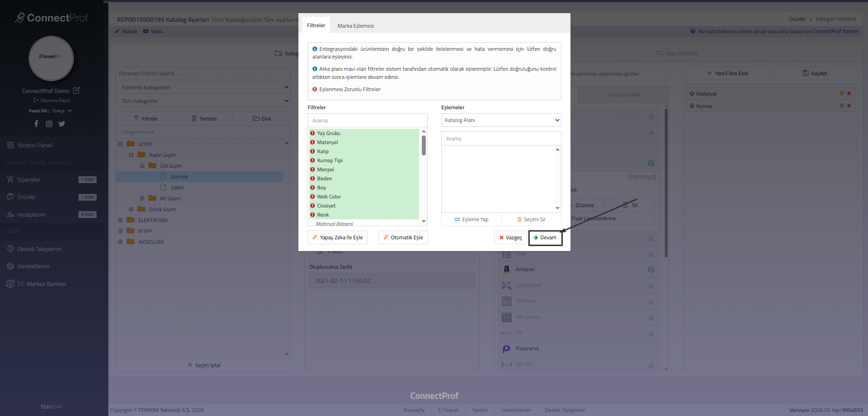The height and width of the screenshot is (416, 868).
Task: Click edit profile icon next to ConnectProf Demo
Action: tap(77, 91)
